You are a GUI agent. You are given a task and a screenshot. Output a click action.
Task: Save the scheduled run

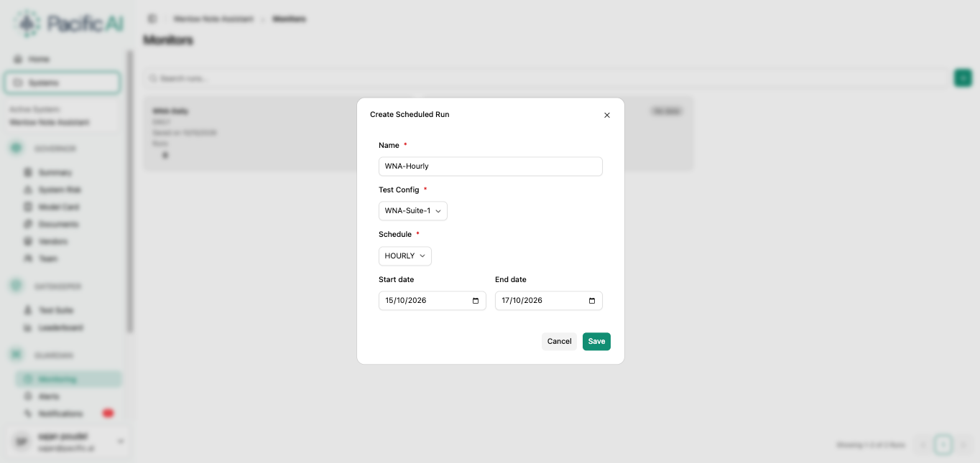(596, 342)
